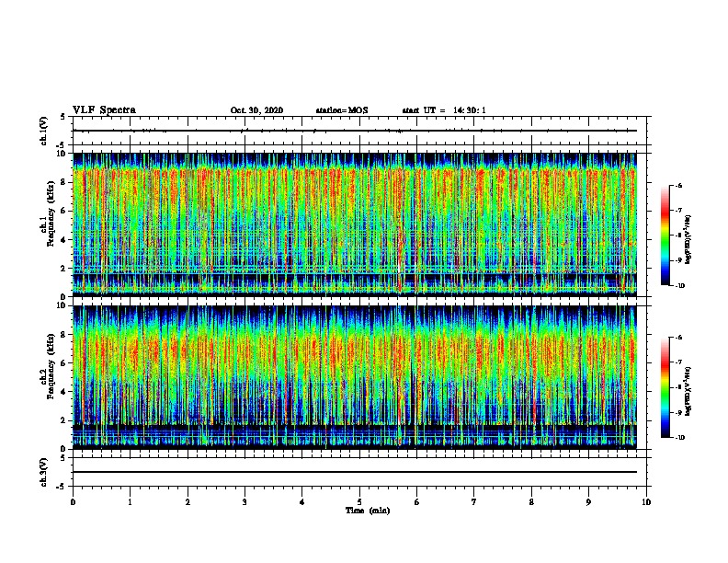Select the date Oct. 30, 2020
This screenshot has height=563, width=728.
(x=256, y=110)
